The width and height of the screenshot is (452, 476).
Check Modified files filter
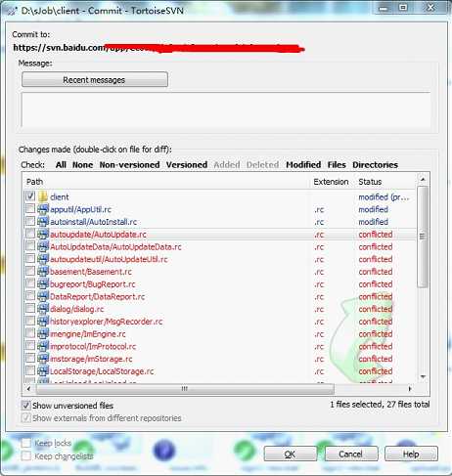point(303,165)
